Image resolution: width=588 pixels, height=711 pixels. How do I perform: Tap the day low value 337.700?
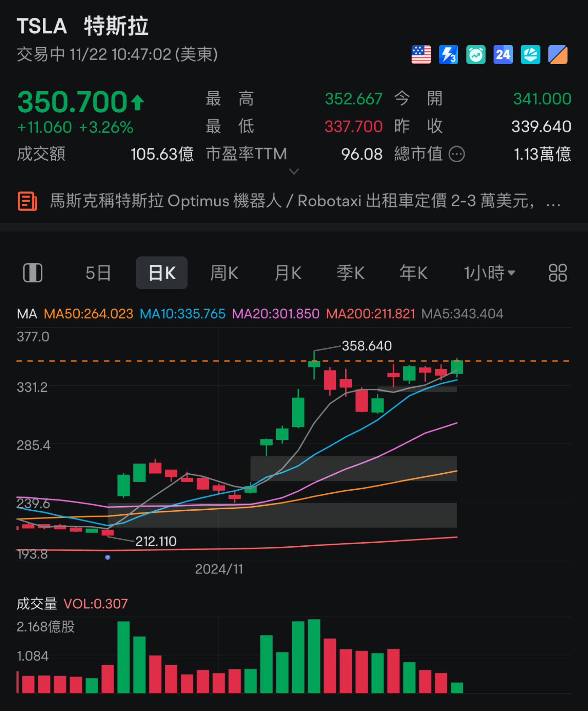[x=354, y=126]
